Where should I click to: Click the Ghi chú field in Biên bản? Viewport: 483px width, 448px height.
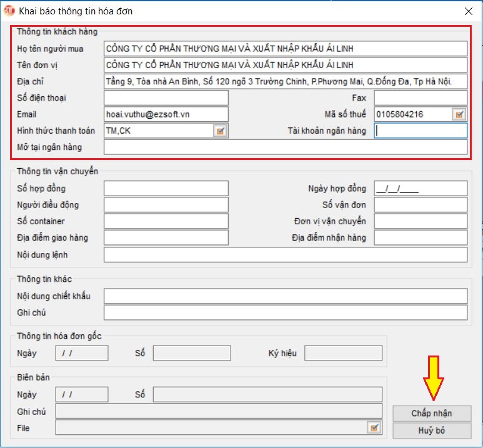point(219,411)
